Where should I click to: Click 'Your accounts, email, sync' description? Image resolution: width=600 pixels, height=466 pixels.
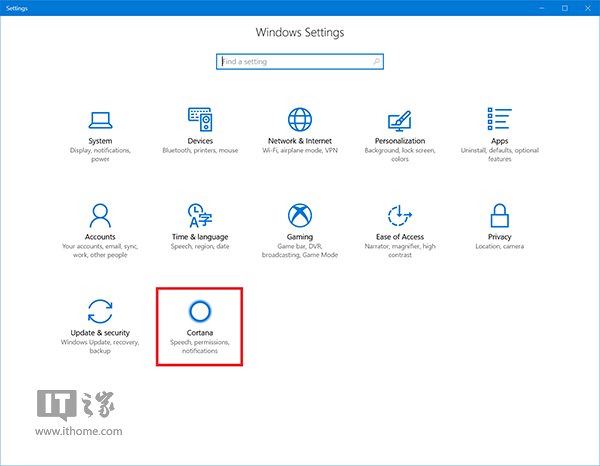click(x=100, y=251)
